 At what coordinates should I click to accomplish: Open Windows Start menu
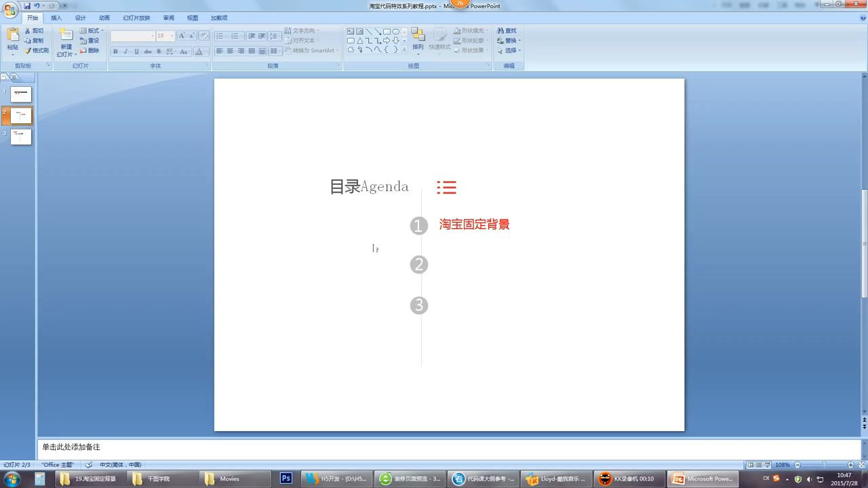[x=12, y=479]
